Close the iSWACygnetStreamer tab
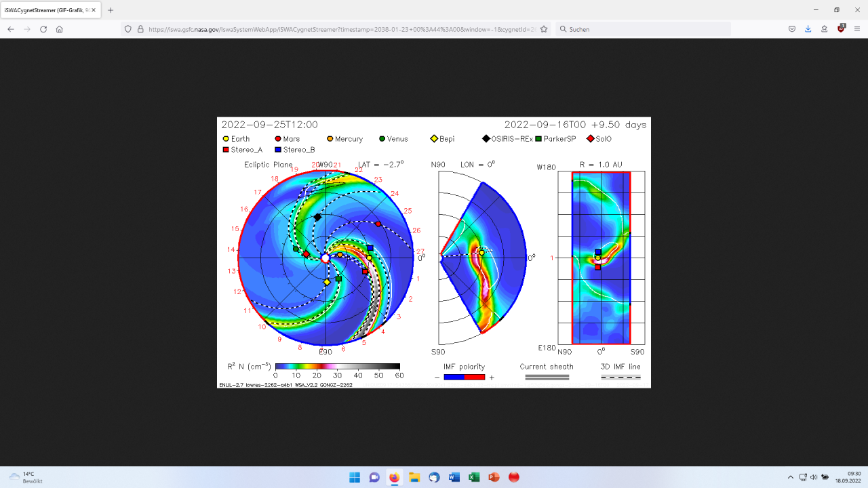The height and width of the screenshot is (488, 868). pyautogui.click(x=93, y=10)
